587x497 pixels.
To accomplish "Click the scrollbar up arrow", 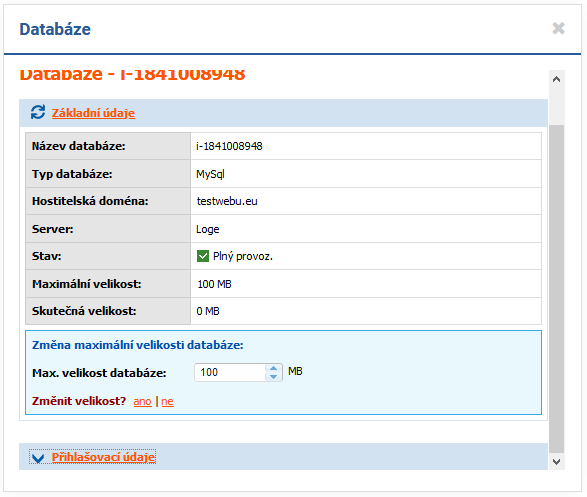I will tap(556, 79).
